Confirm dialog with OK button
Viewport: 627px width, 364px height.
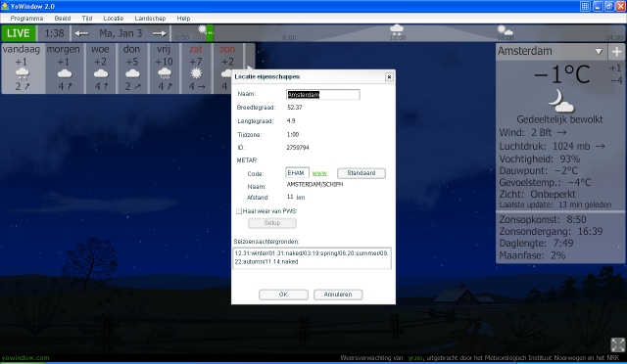coord(283,295)
